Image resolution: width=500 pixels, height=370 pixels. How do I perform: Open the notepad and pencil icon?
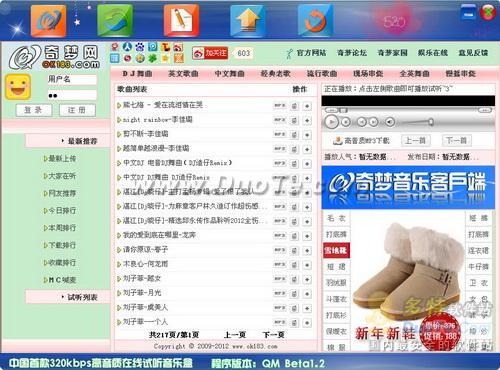(x=181, y=20)
